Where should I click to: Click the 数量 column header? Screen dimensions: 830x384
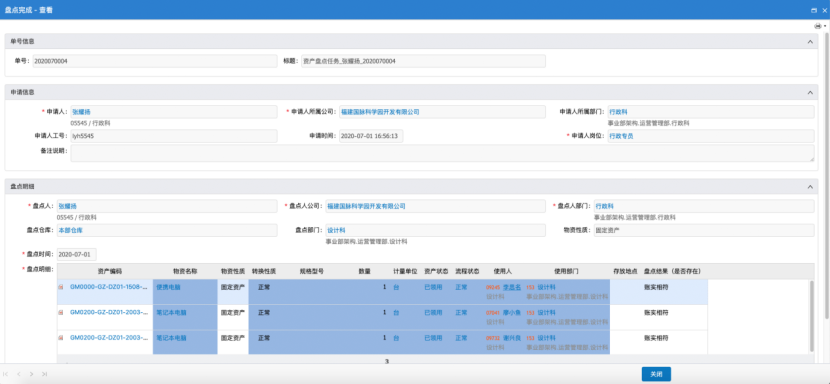[x=365, y=271]
